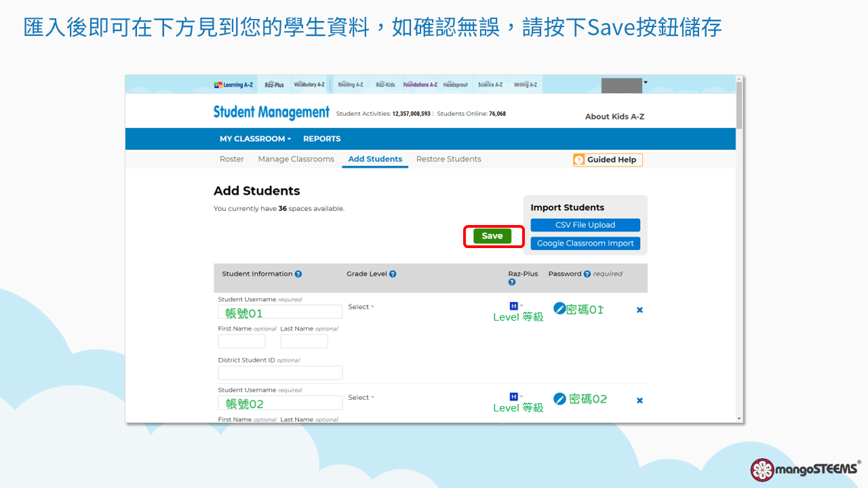Click the Password help icon
The width and height of the screenshot is (868, 488).
pos(587,274)
